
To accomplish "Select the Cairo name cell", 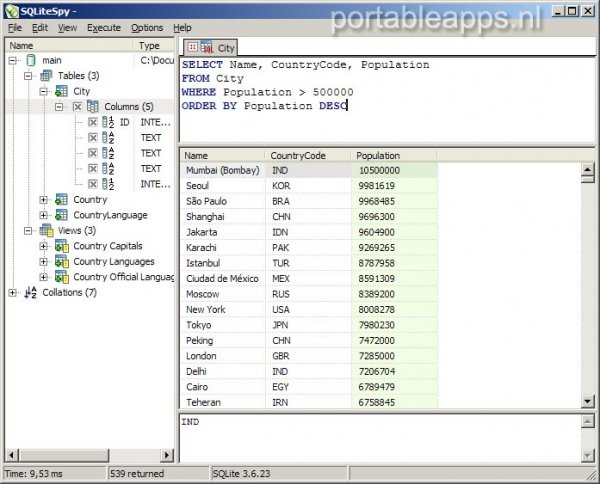I will click(x=223, y=387).
